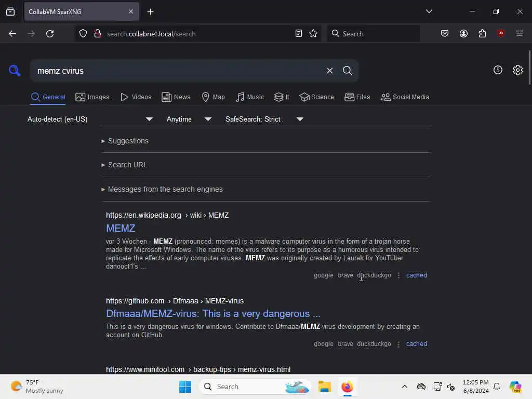Click the minitool.com memz-virus.html URL
Viewport: 532px width, 399px height.
(x=198, y=369)
